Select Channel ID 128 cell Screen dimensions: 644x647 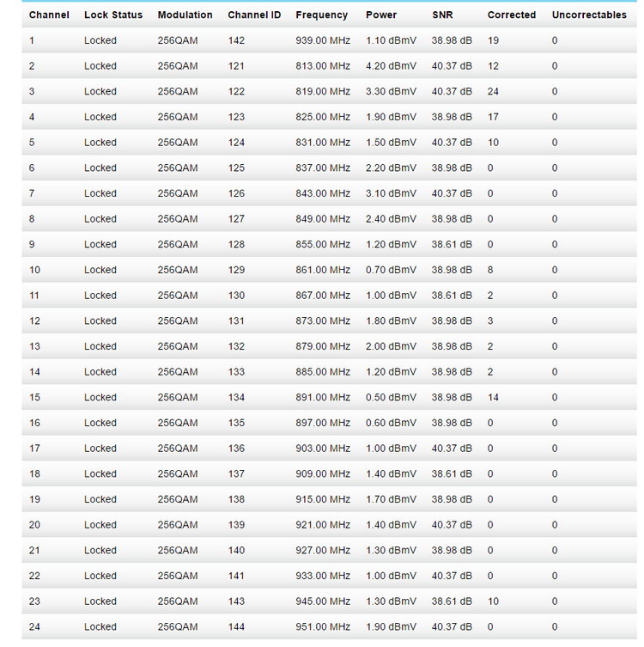point(236,244)
